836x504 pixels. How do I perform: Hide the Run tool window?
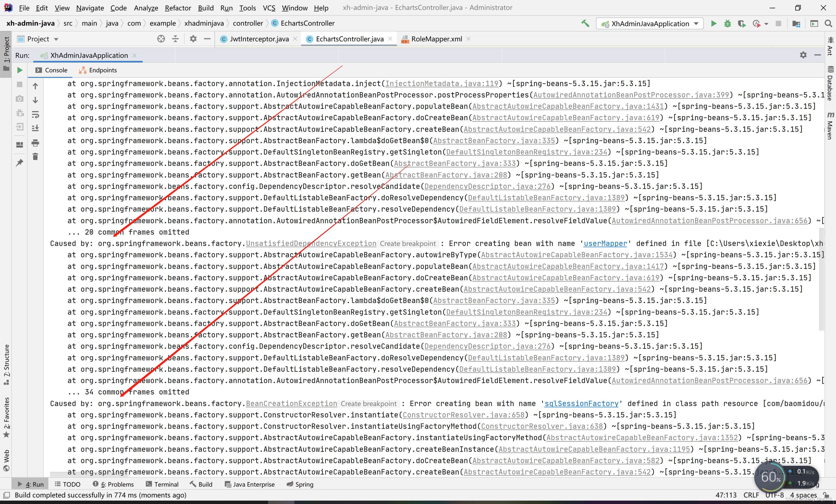(817, 55)
